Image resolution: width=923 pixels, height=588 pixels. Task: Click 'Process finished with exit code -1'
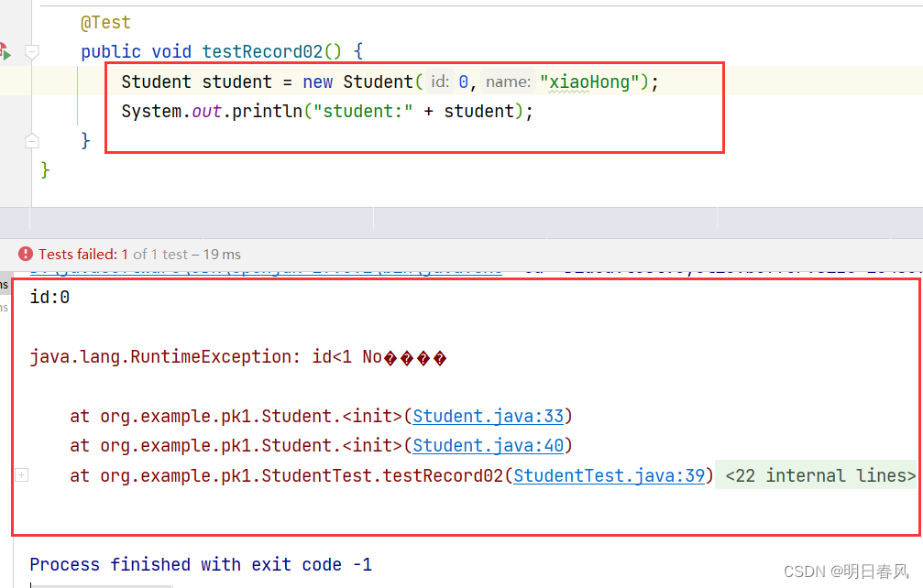tap(201, 564)
